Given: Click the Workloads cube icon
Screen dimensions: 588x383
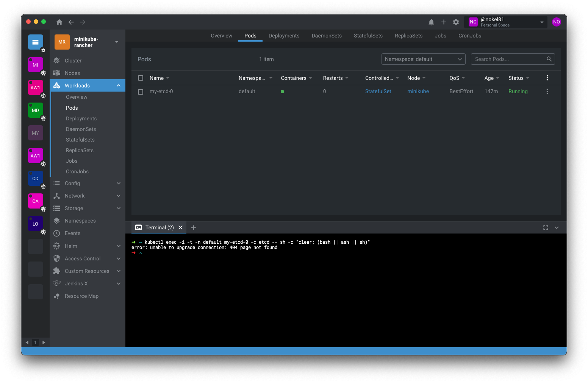Looking at the screenshot, I should [56, 85].
